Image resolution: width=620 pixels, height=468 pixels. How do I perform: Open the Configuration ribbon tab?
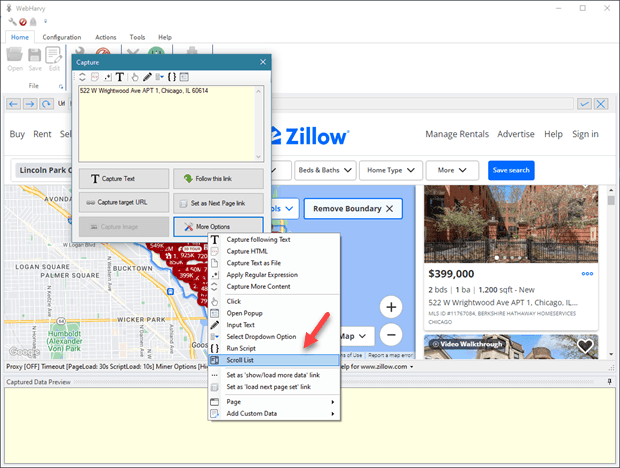tap(62, 37)
